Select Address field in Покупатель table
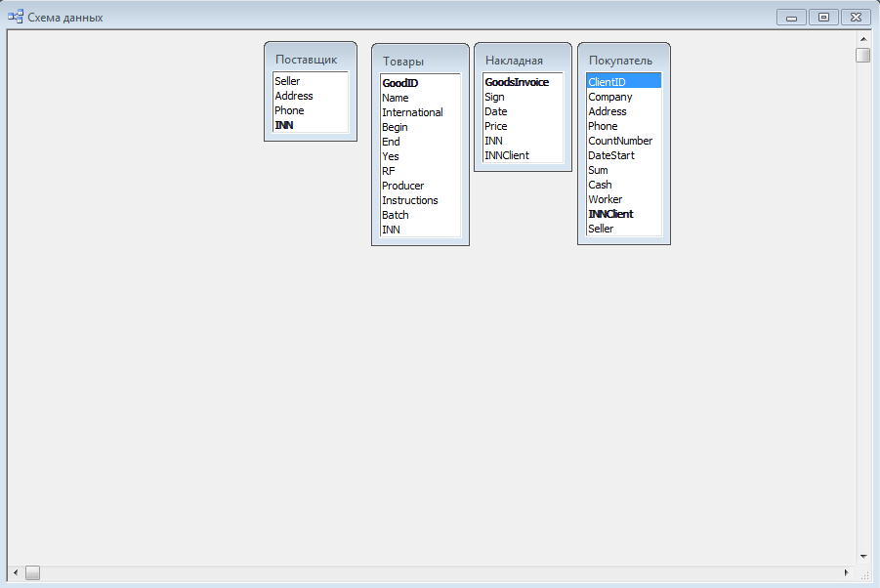This screenshot has height=588, width=880. (x=624, y=111)
